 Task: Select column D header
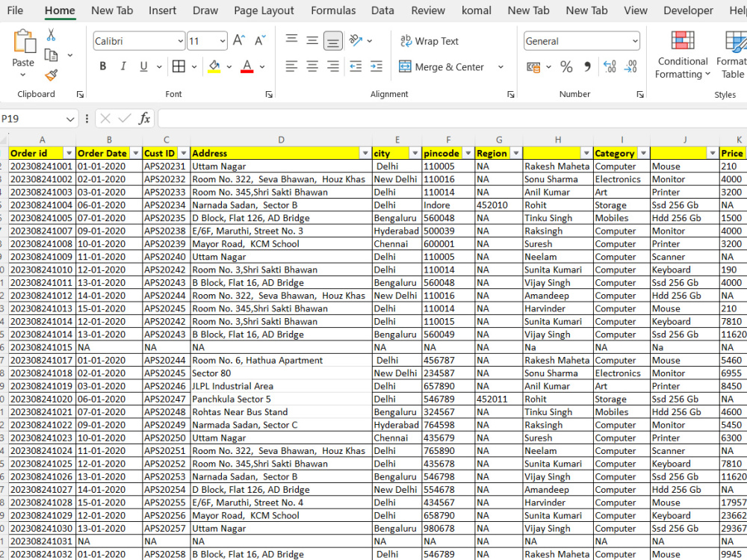281,140
